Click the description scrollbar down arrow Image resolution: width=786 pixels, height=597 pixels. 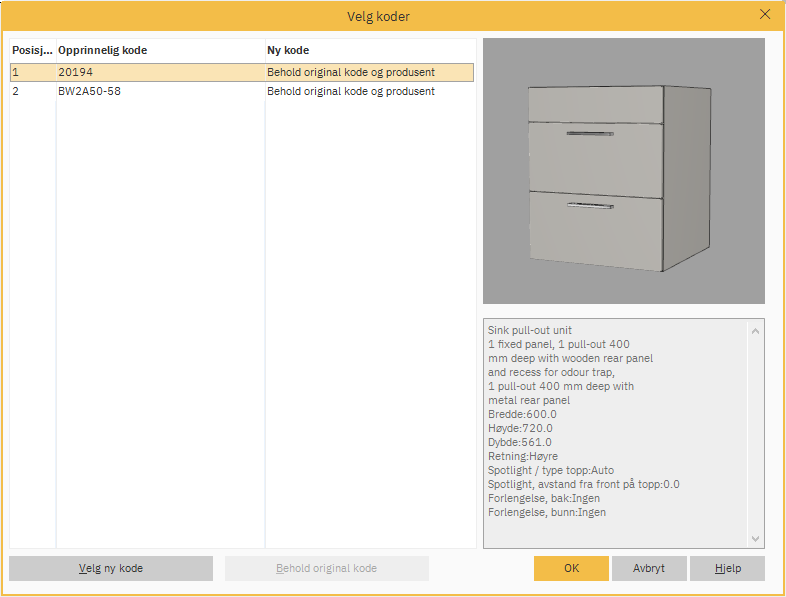tap(755, 539)
